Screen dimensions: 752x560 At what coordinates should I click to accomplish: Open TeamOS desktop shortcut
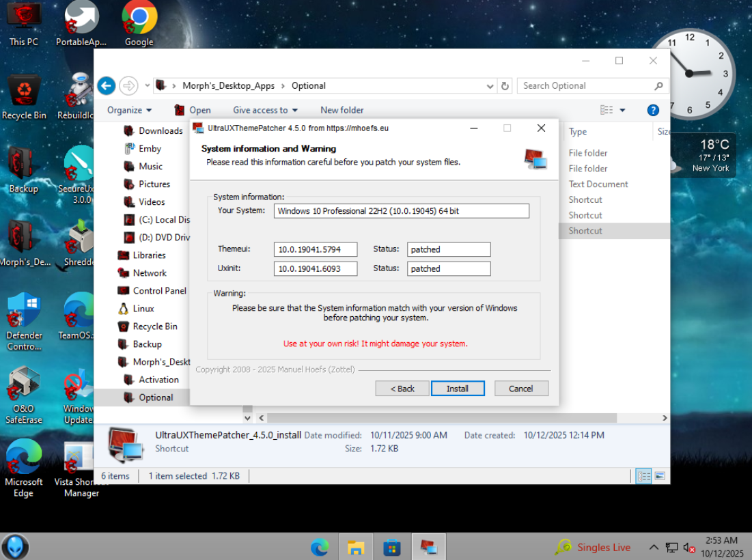[x=79, y=316]
